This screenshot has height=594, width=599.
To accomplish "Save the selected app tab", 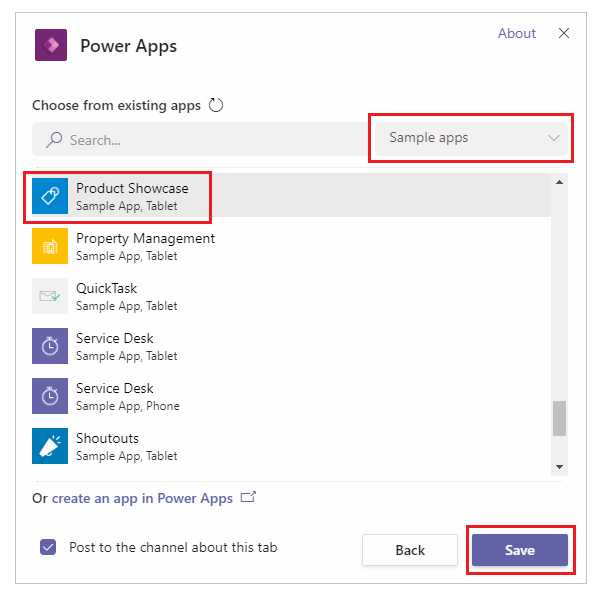I will point(520,550).
